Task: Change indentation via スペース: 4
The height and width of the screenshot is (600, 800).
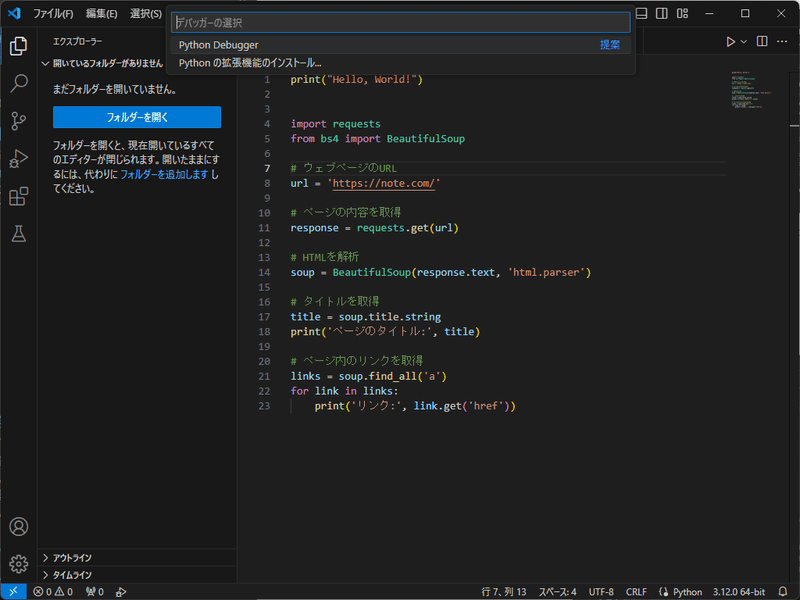Action: click(x=558, y=591)
